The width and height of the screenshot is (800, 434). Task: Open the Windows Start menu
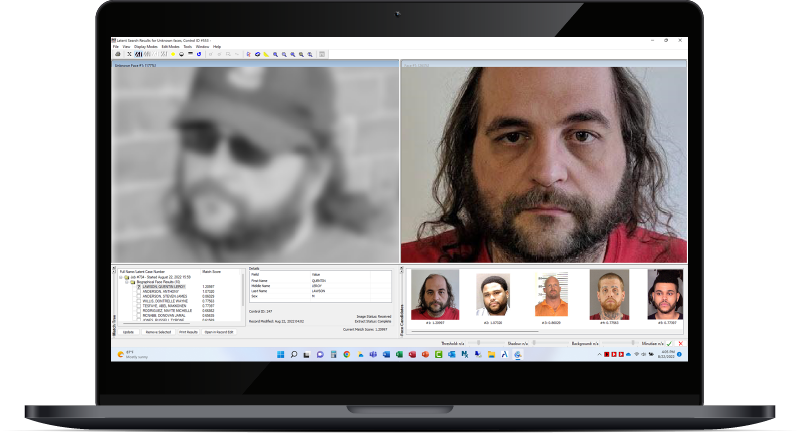coord(280,354)
